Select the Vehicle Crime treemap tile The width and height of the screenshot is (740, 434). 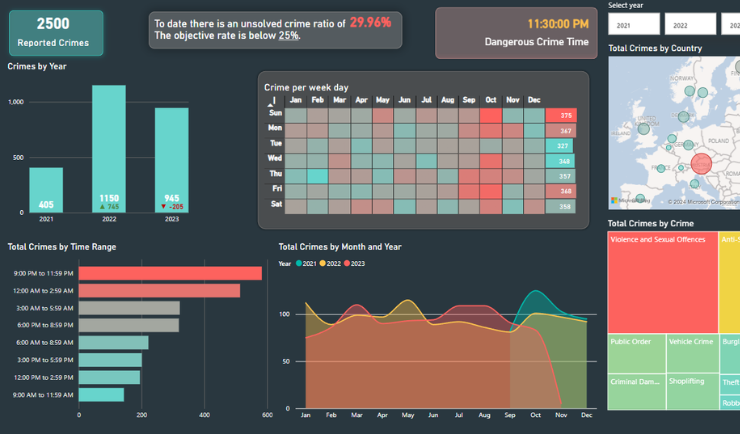click(691, 355)
